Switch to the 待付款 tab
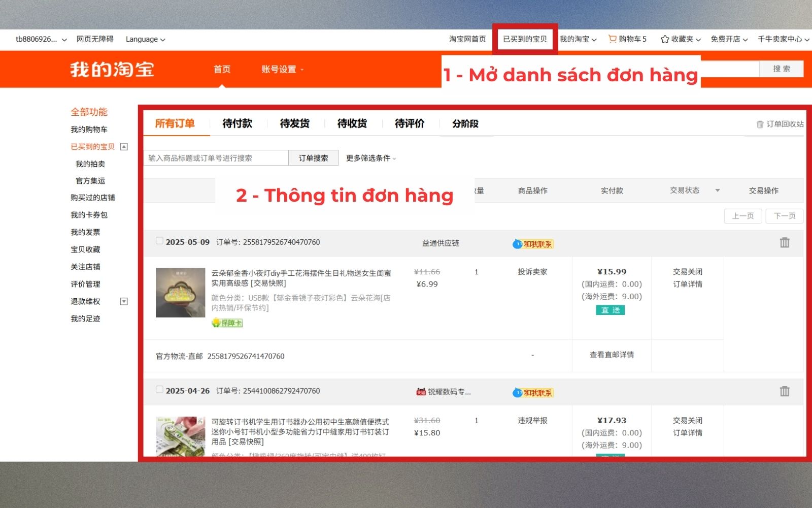Image resolution: width=812 pixels, height=508 pixels. pos(237,123)
